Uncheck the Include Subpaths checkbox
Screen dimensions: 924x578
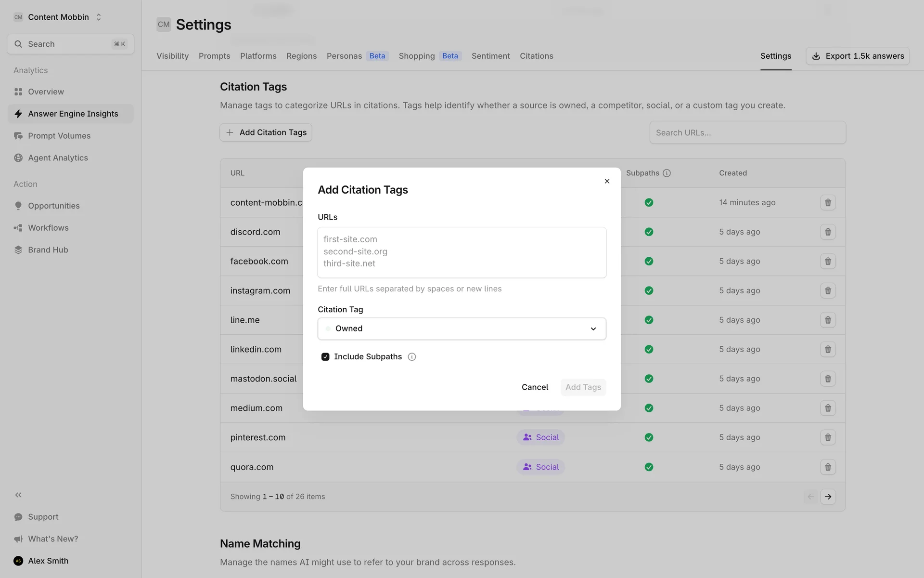pos(325,357)
